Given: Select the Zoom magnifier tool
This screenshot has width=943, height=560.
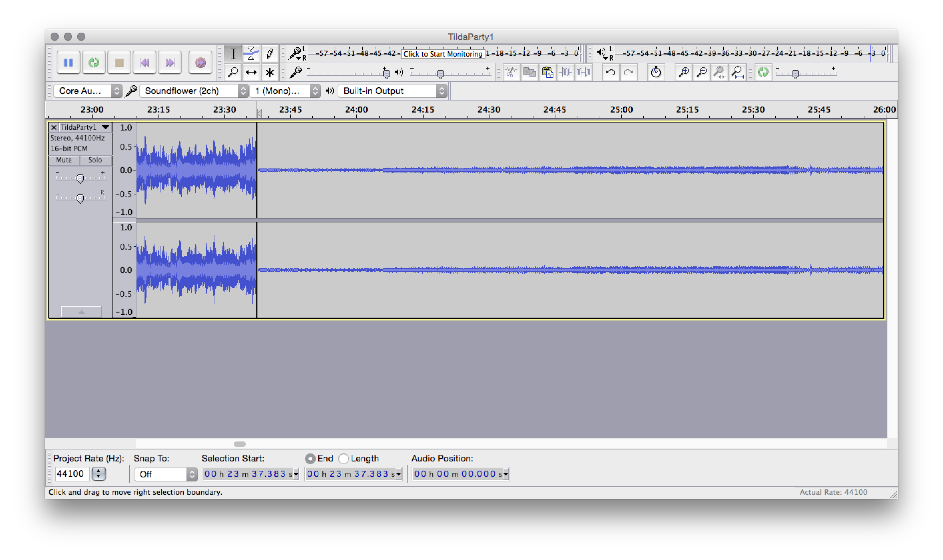Looking at the screenshot, I should (233, 72).
